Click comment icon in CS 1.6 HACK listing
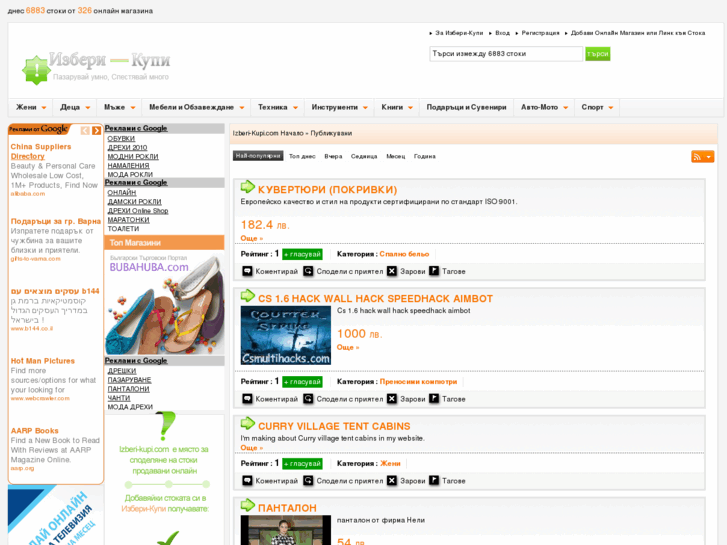The image size is (727, 545). point(248,398)
